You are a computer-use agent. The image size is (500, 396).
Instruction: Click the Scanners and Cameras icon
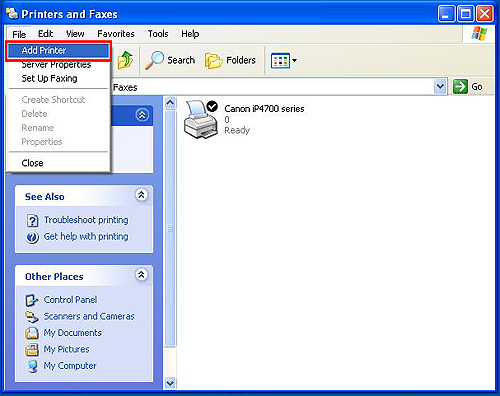[32, 317]
